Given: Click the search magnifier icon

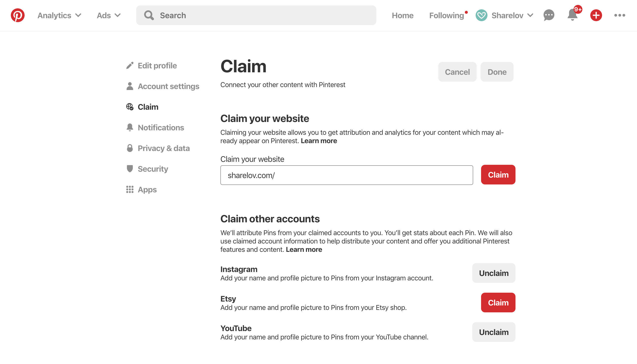Looking at the screenshot, I should 149,15.
